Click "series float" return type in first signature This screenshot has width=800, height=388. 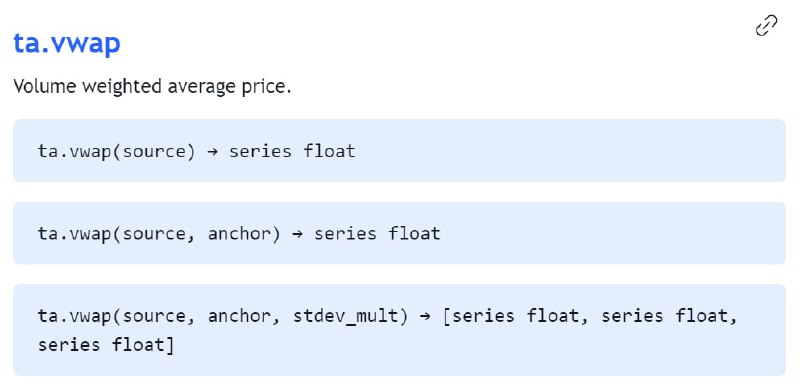click(x=292, y=151)
